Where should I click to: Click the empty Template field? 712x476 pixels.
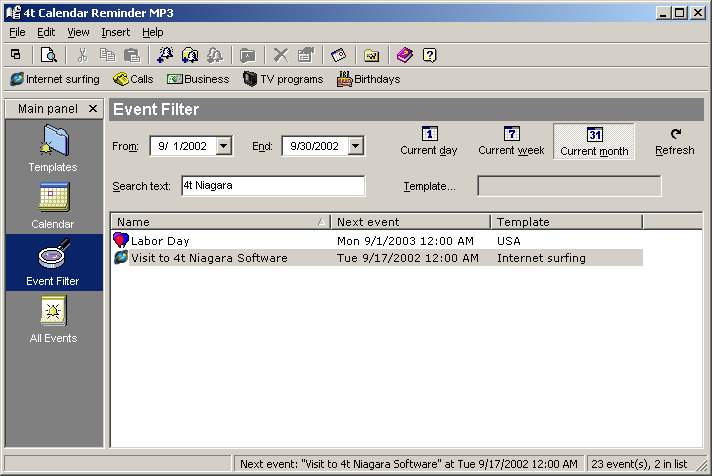pos(569,186)
